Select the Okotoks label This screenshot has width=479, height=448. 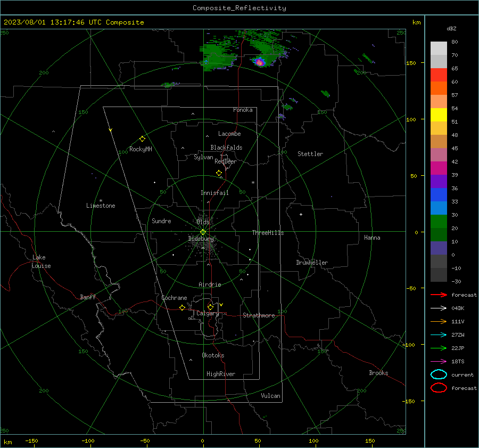[x=213, y=355]
